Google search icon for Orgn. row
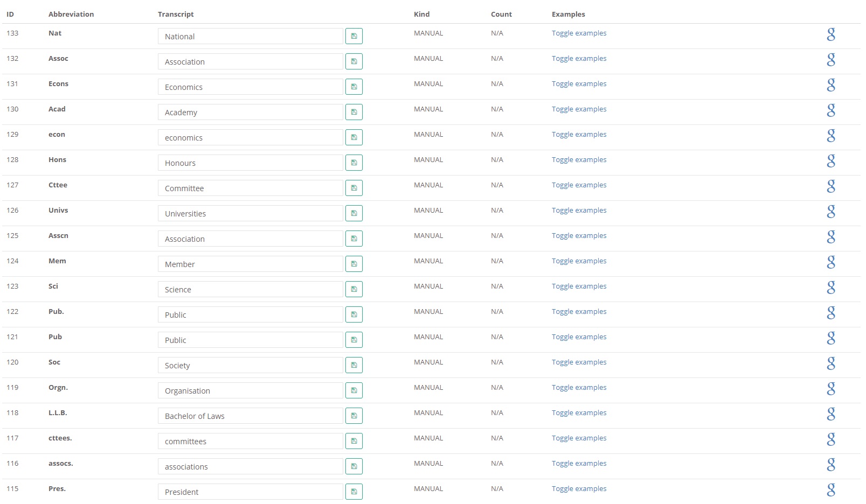Screen dimensions: 866x504 (x=831, y=389)
